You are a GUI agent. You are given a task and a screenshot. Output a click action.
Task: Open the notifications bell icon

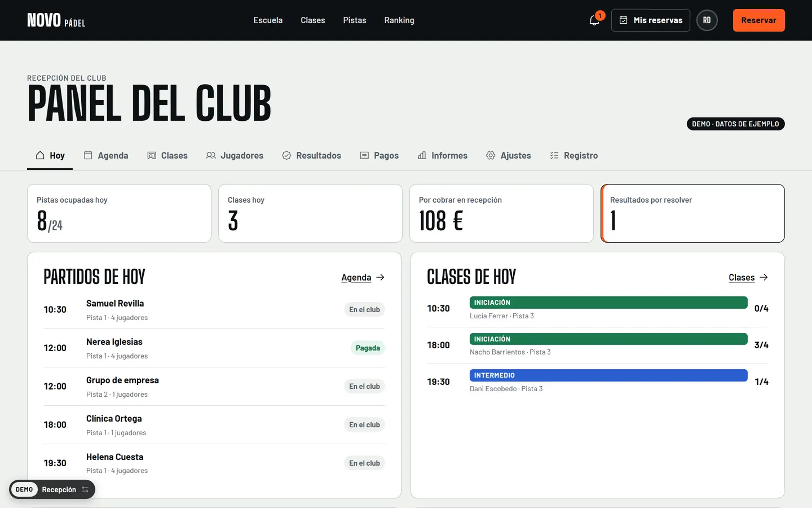point(594,20)
